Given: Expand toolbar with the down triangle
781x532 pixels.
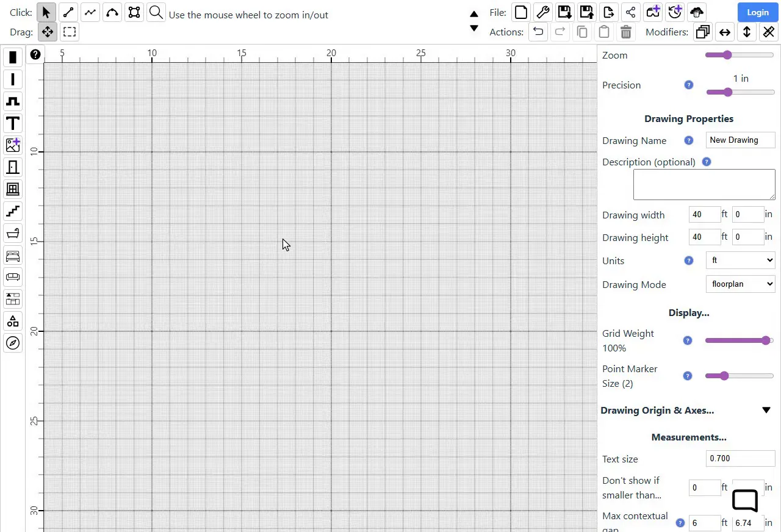Looking at the screenshot, I should tap(474, 28).
